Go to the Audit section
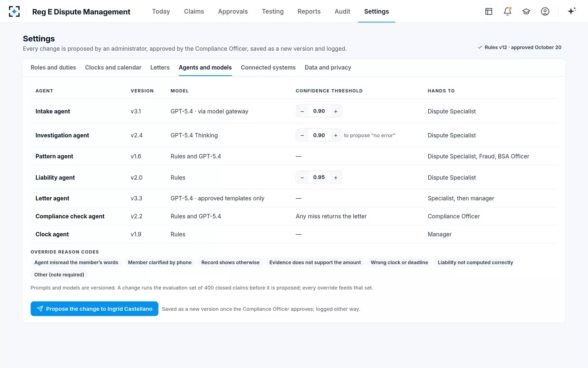This screenshot has height=368, width=588. pyautogui.click(x=342, y=11)
